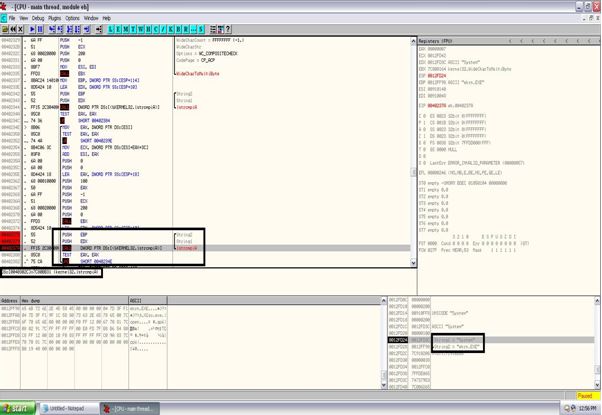Open the View menu
This screenshot has width=602, height=415.
24,18
